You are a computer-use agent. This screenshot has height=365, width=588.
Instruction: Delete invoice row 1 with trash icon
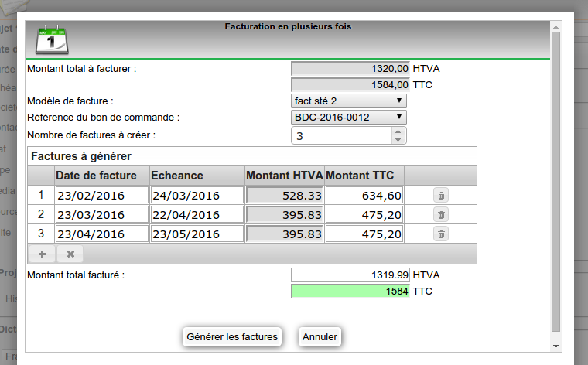[441, 196]
